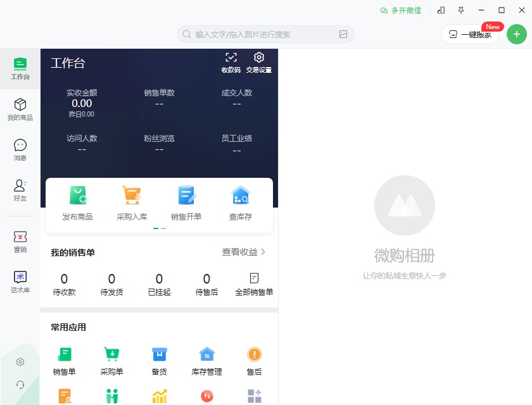The height and width of the screenshot is (405, 532).
Task: Switch to 我的商品 in sidebar
Action: (x=20, y=109)
